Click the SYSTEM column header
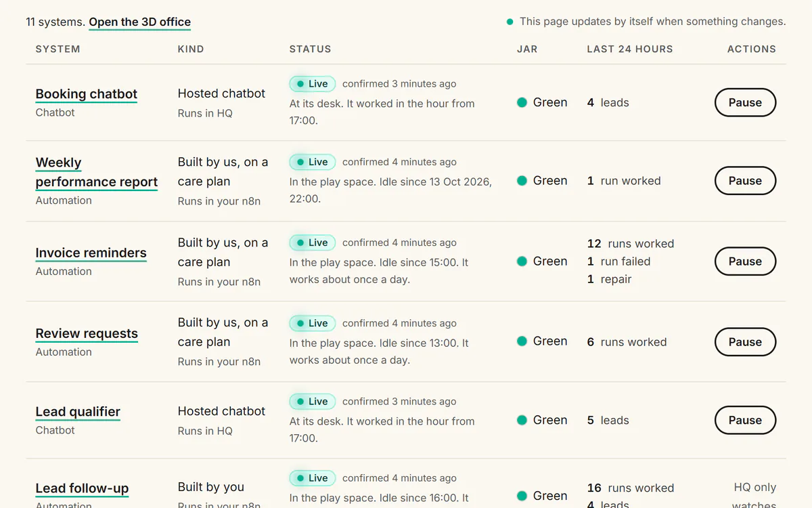 (58, 49)
